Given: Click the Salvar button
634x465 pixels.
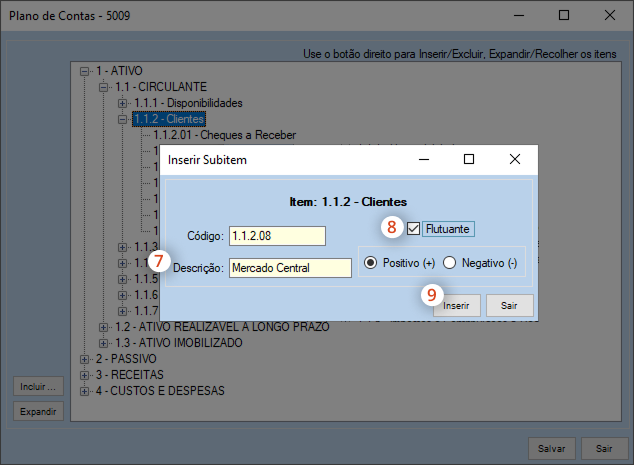Looking at the screenshot, I should [551, 449].
